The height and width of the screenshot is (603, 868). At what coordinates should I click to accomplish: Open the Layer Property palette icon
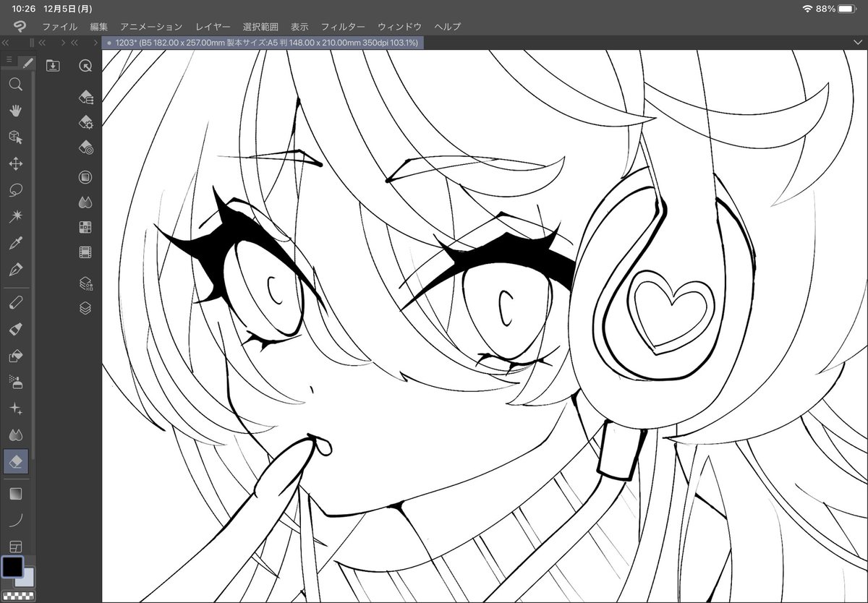click(85, 283)
